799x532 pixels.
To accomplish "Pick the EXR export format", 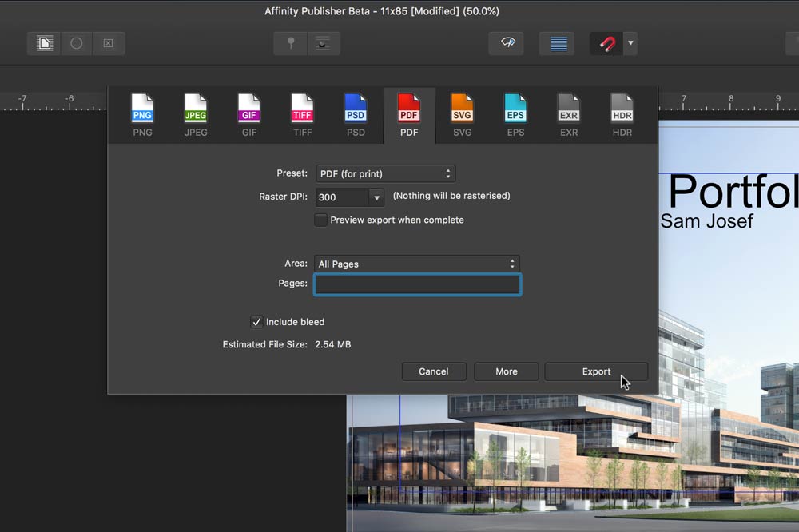I will click(x=569, y=116).
